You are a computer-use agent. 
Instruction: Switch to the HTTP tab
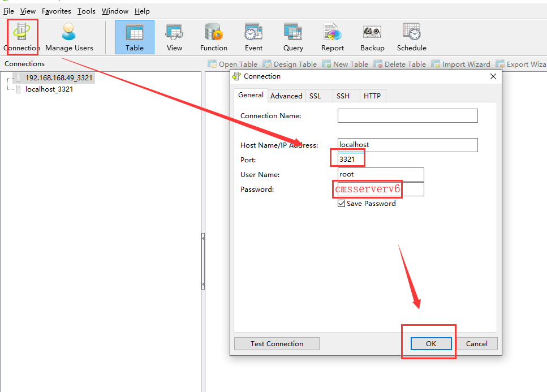[x=372, y=96]
